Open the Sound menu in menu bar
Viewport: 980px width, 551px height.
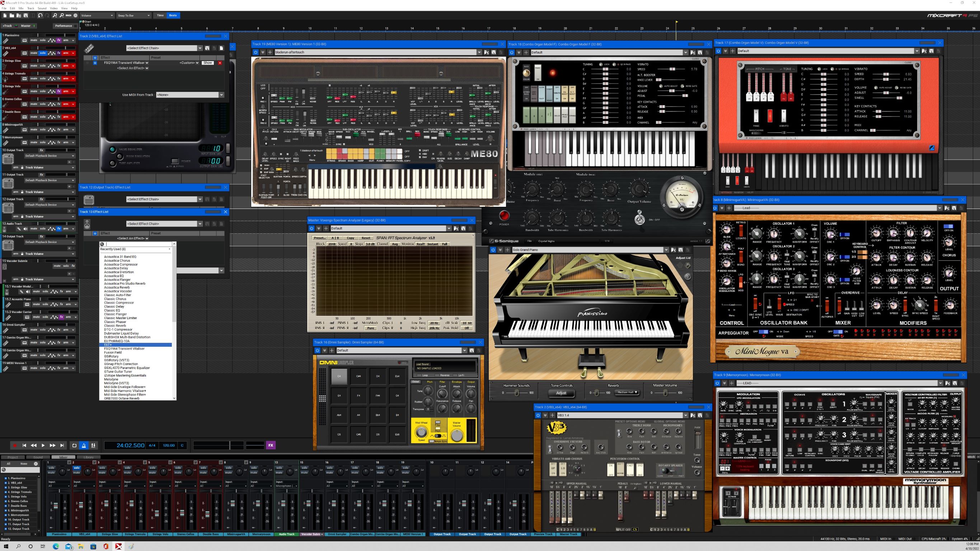click(42, 8)
